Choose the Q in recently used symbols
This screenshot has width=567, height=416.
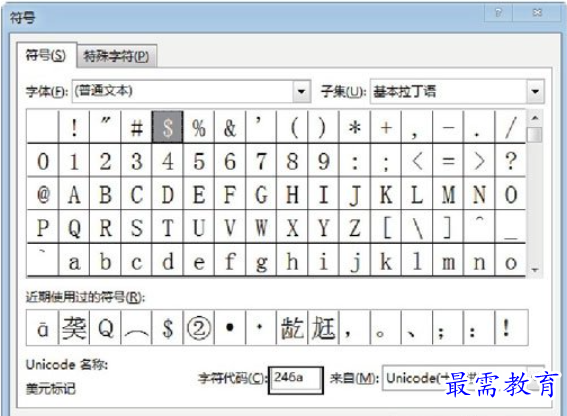point(106,328)
